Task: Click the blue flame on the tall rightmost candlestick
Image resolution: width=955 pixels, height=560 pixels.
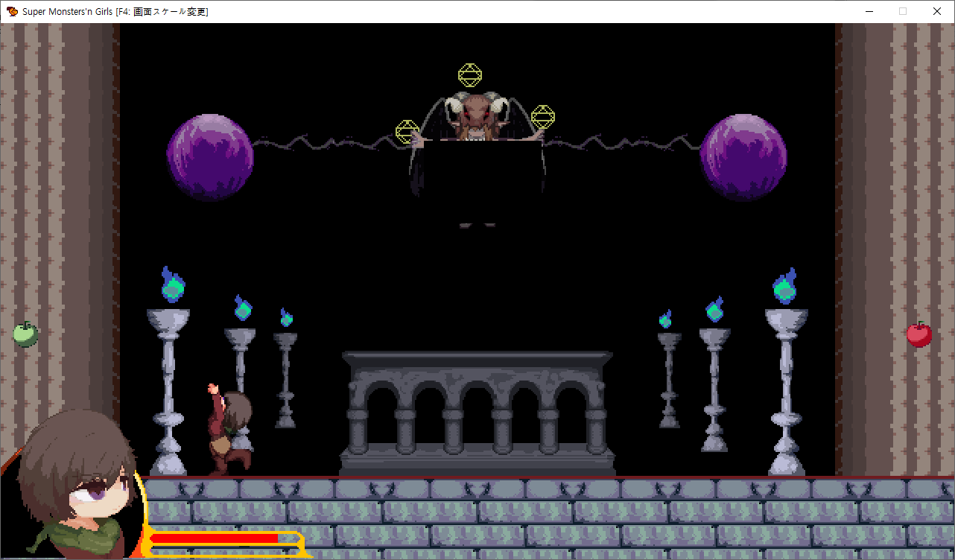Action: point(784,286)
